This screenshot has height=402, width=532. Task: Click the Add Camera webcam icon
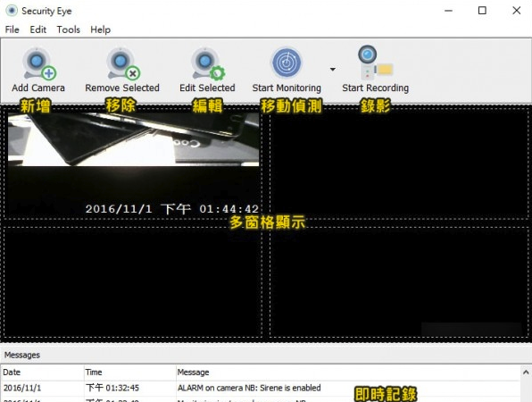[x=38, y=63]
